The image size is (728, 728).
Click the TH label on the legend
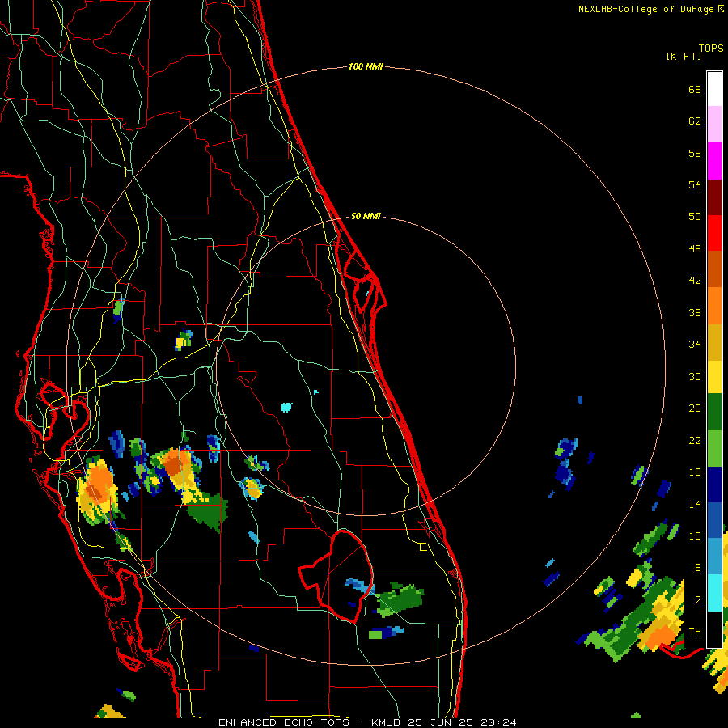click(695, 632)
